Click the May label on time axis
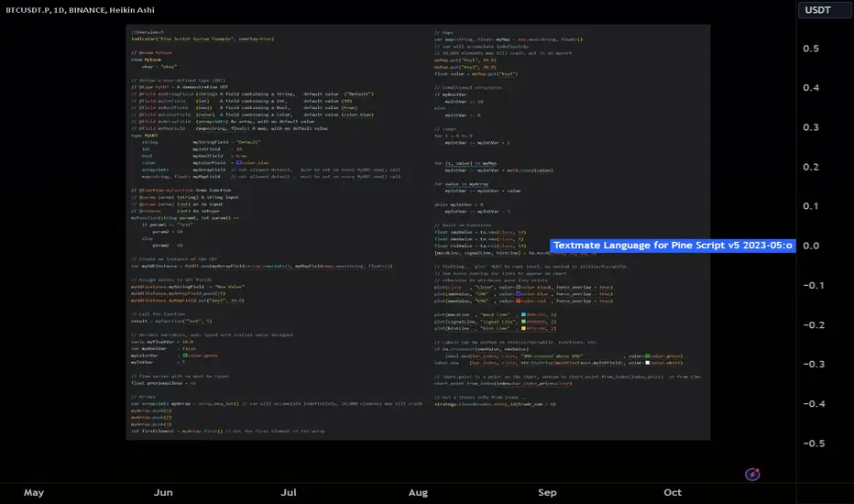The image size is (854, 504). click(x=33, y=492)
